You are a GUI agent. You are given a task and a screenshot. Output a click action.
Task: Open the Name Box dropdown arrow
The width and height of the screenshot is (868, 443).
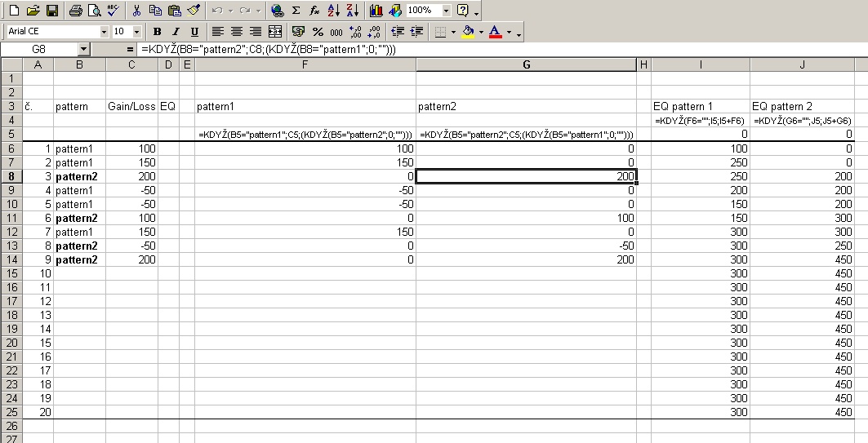(83, 49)
